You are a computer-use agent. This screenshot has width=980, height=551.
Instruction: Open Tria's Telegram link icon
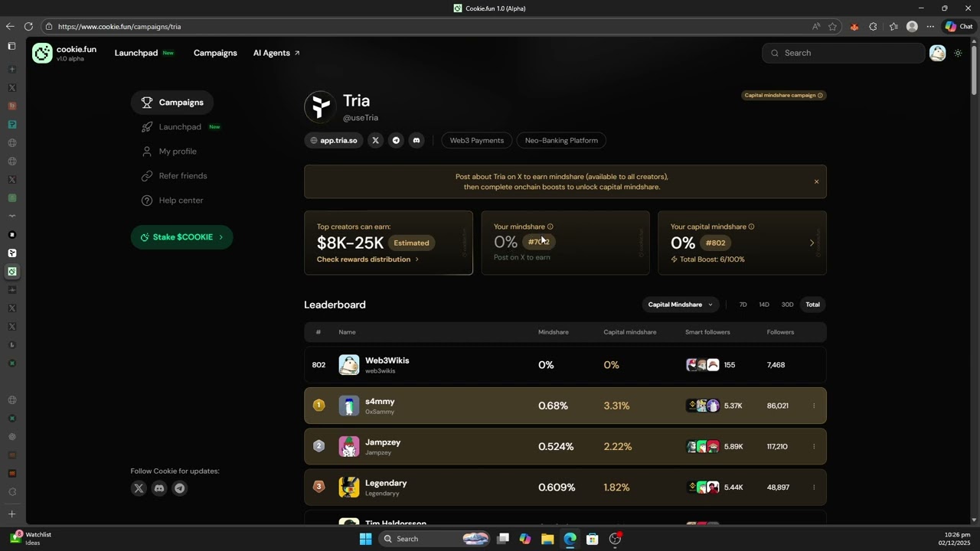(396, 141)
